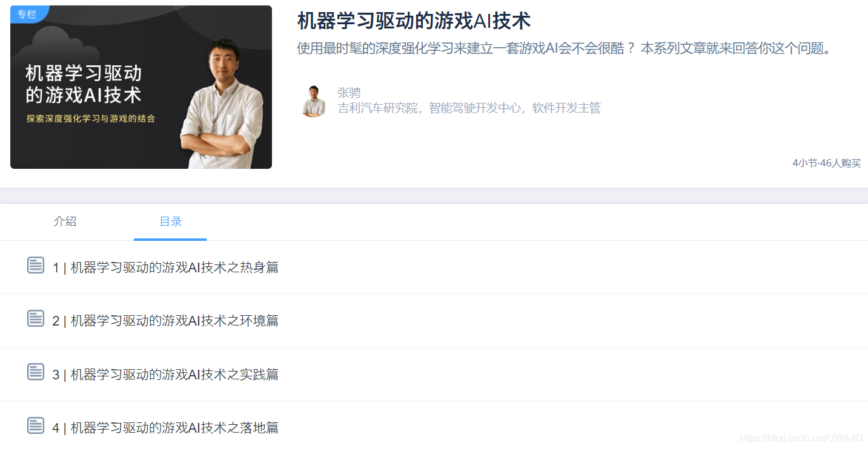868x449 pixels.
Task: Click the blue 专栏 badge on the cover
Action: 28,13
